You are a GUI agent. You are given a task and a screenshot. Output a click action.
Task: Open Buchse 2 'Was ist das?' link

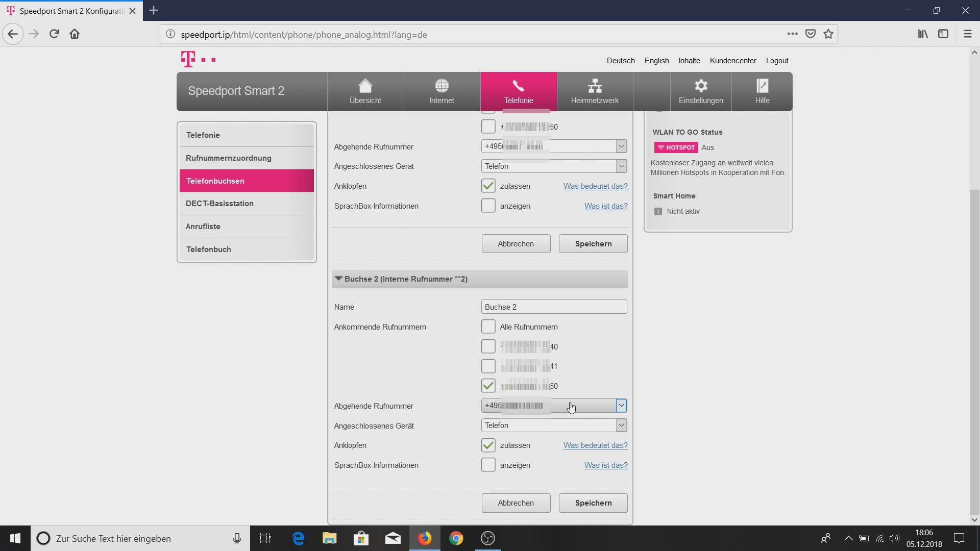606,465
